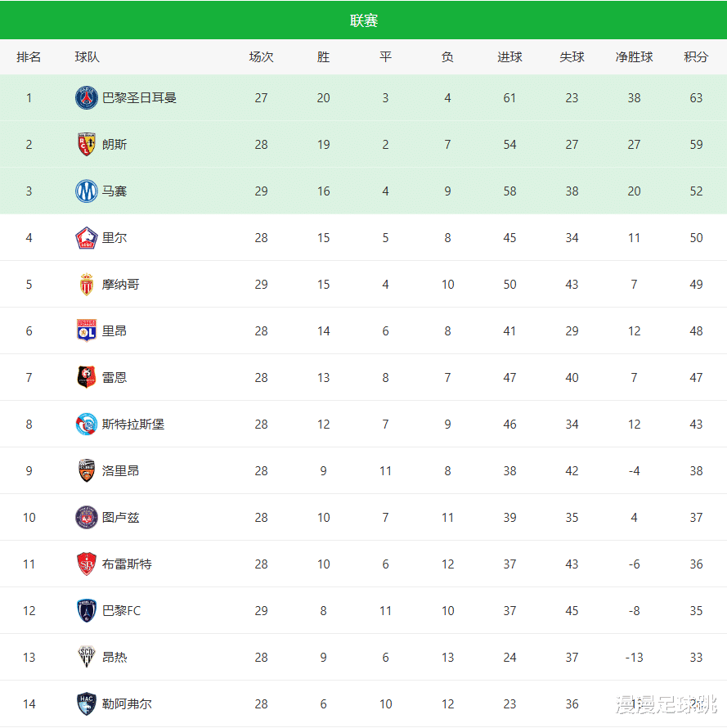Click the Rennes (雷恩) club crest
Screen dimensions: 727x728
(x=87, y=378)
